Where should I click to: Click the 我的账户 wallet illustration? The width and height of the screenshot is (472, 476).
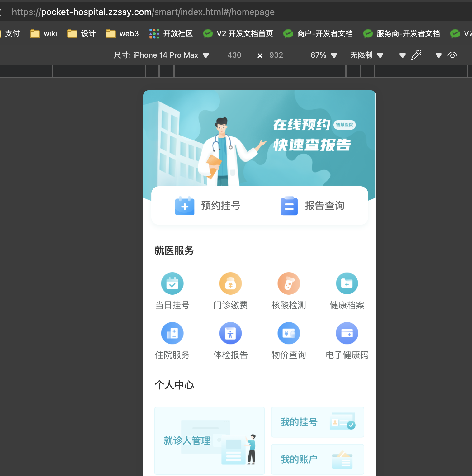click(342, 460)
